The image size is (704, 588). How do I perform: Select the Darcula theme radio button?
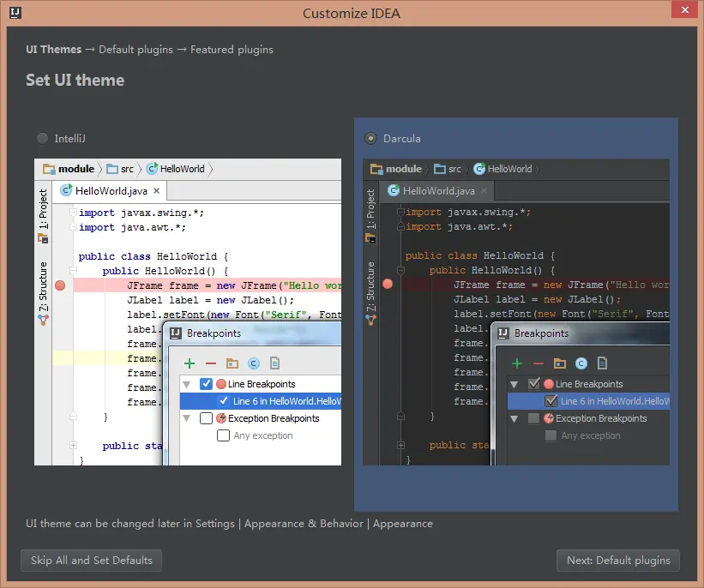[x=370, y=138]
